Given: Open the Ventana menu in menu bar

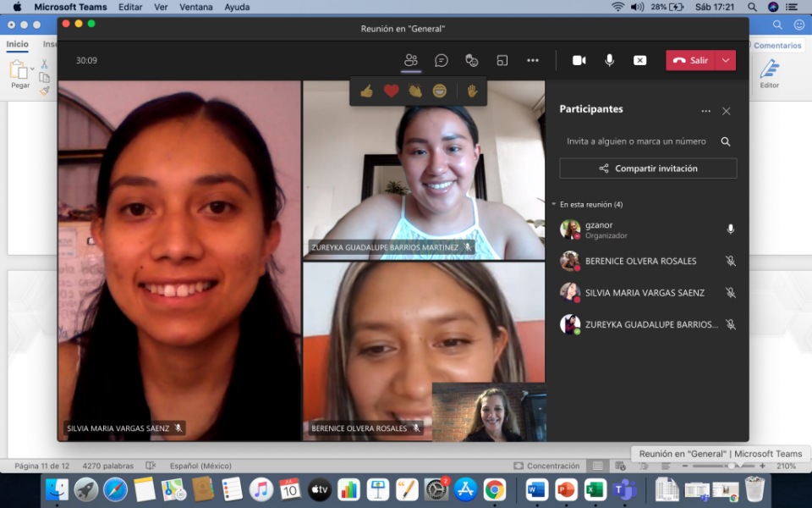Looking at the screenshot, I should click(196, 7).
